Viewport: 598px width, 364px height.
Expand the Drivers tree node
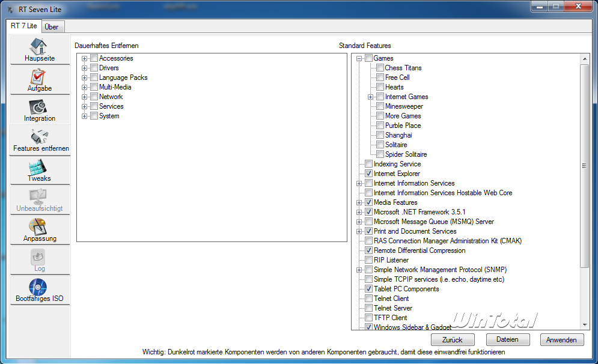click(84, 68)
